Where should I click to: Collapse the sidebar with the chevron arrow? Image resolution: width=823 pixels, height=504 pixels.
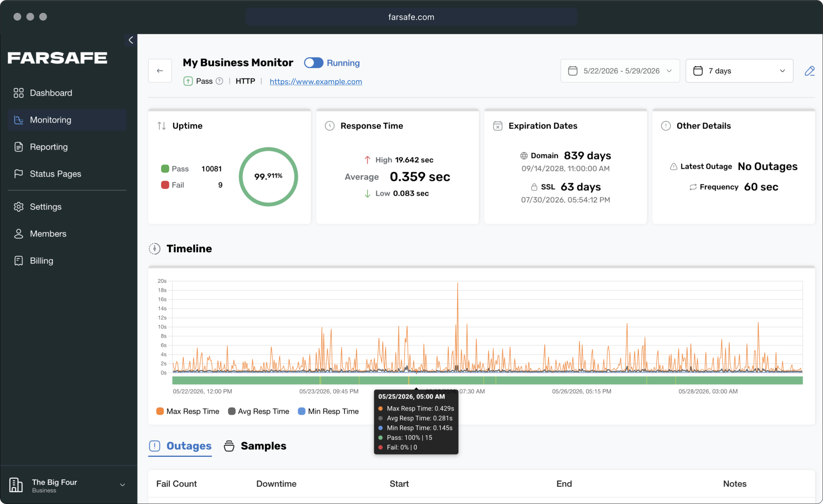coord(131,40)
